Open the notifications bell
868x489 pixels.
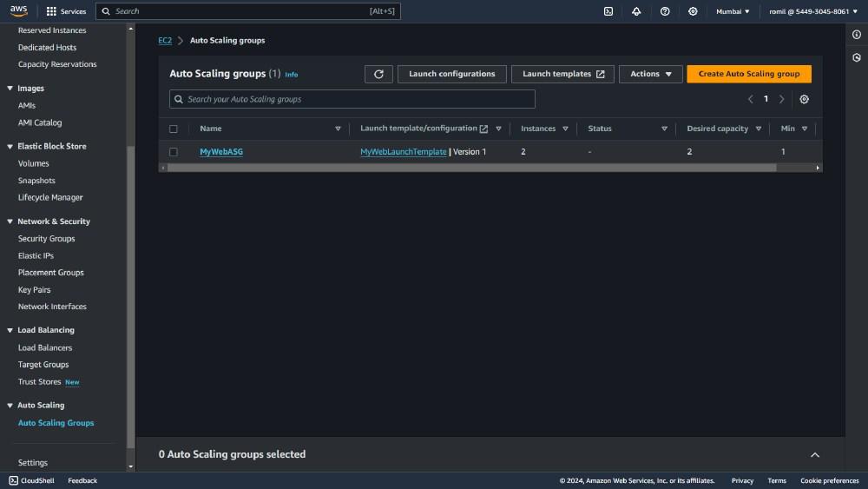pyautogui.click(x=636, y=11)
